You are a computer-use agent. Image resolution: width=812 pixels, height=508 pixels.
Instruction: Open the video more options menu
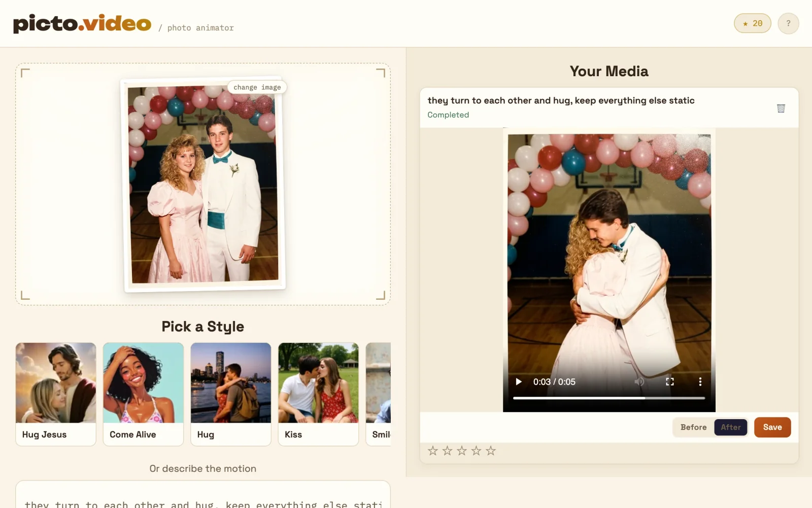(700, 382)
